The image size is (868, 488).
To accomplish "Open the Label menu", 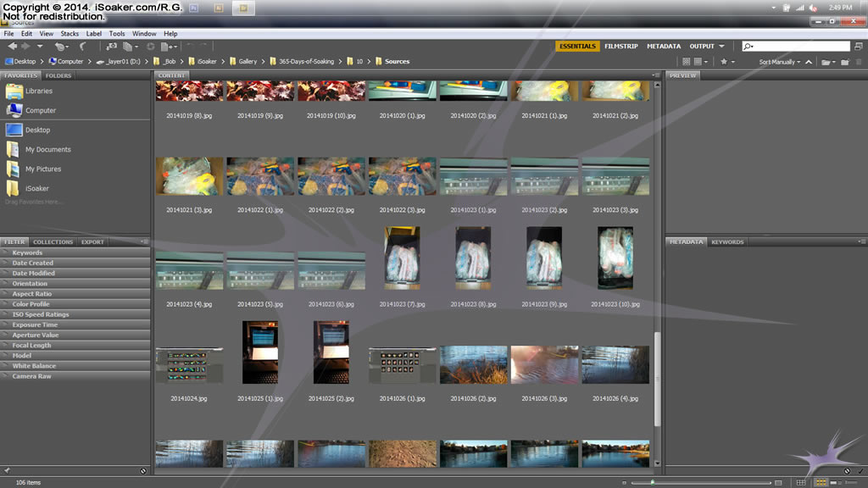I will [93, 34].
